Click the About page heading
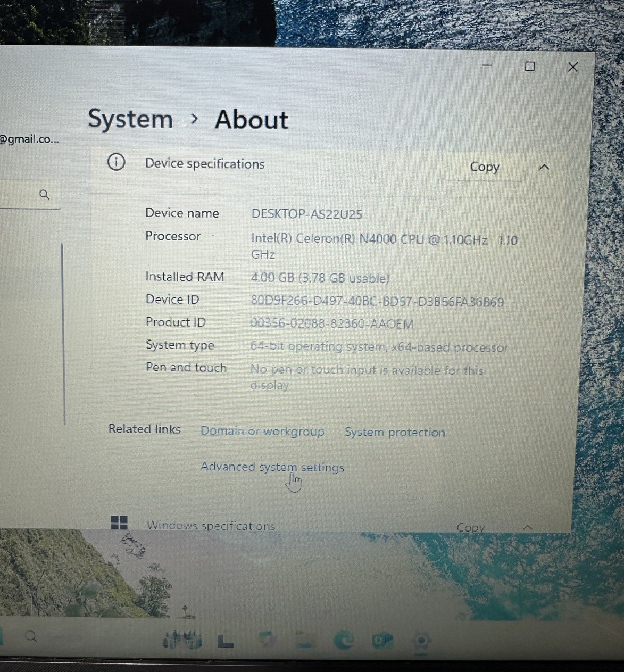Screen dimensions: 624x672 251,119
